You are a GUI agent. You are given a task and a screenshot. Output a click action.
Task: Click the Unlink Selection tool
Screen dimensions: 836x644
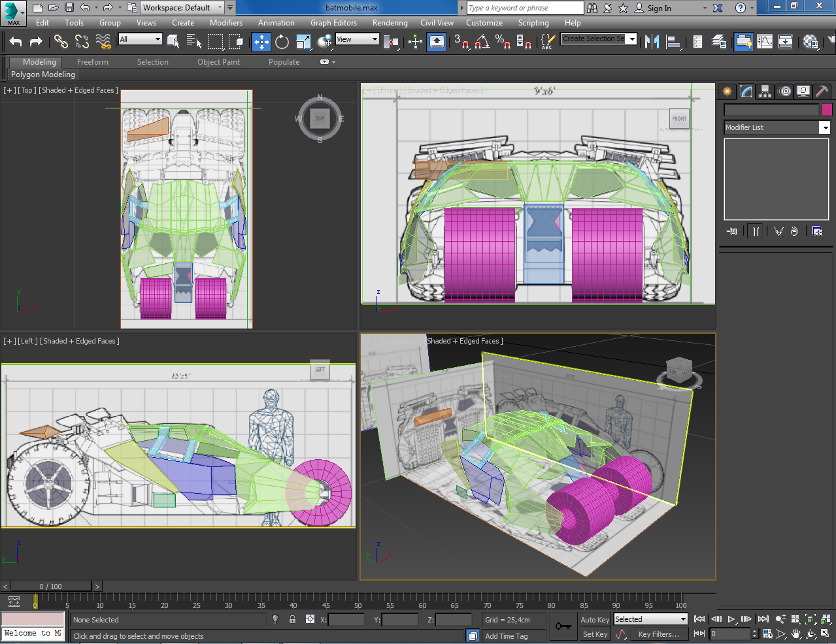point(82,42)
